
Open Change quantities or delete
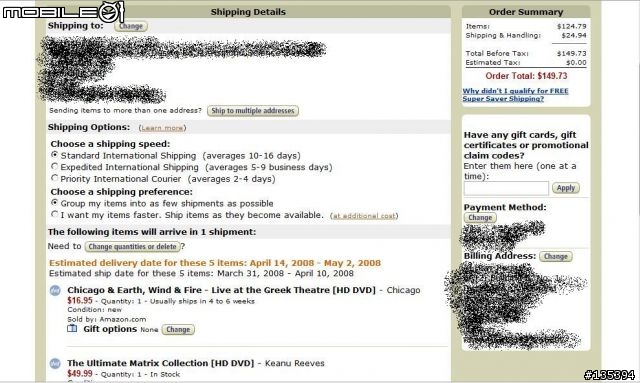pos(132,247)
